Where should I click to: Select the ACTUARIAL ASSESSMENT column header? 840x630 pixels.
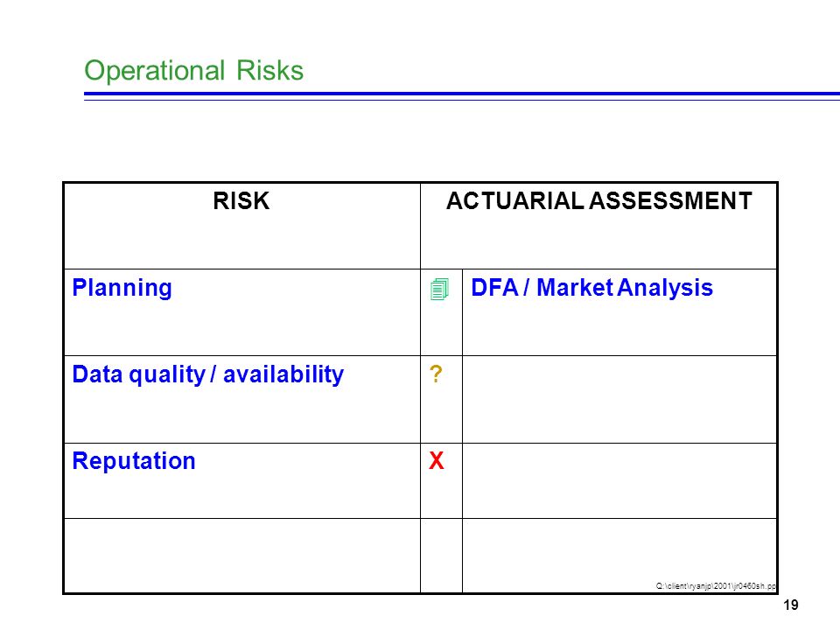pyautogui.click(x=598, y=201)
